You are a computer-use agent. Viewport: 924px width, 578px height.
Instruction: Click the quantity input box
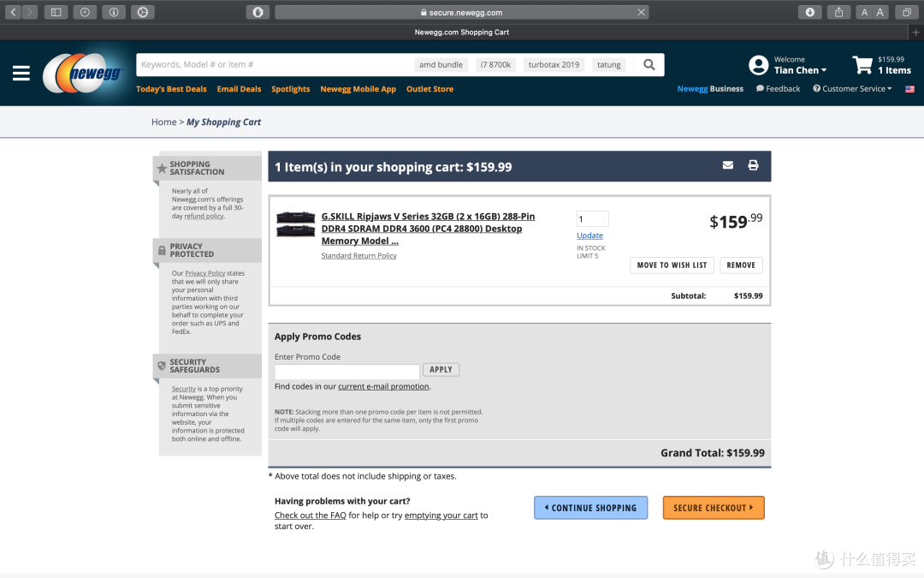[592, 219]
